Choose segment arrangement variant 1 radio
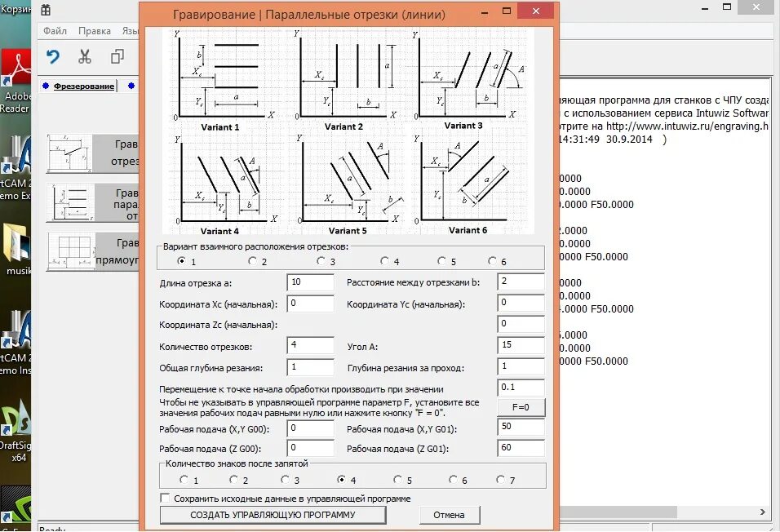Screen dimensions: 780x532 pos(182,261)
